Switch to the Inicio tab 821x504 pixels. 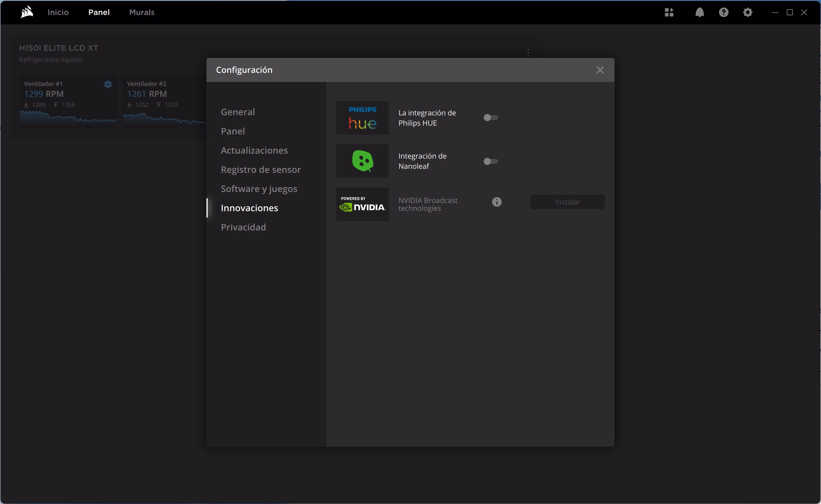(x=58, y=12)
